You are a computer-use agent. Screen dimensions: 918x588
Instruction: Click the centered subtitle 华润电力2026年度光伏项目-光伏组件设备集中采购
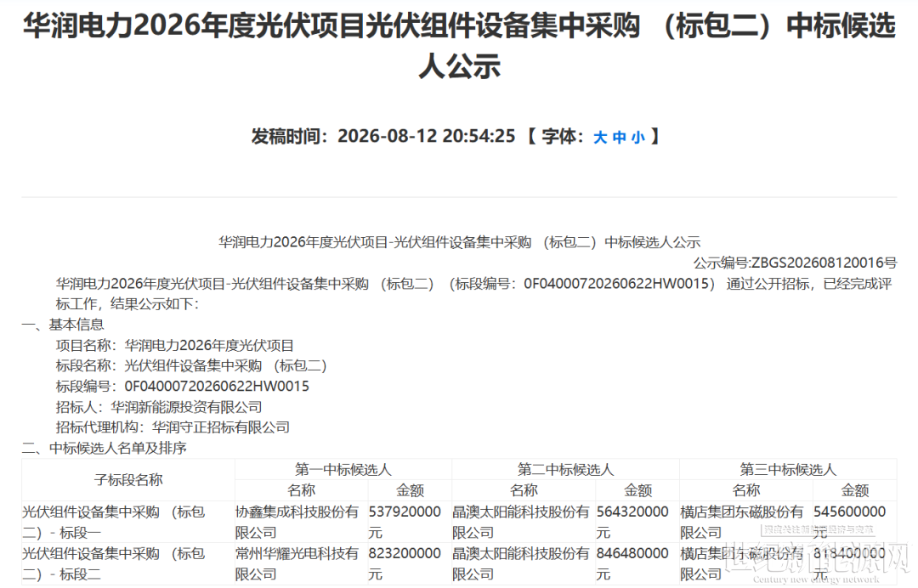pos(459,242)
